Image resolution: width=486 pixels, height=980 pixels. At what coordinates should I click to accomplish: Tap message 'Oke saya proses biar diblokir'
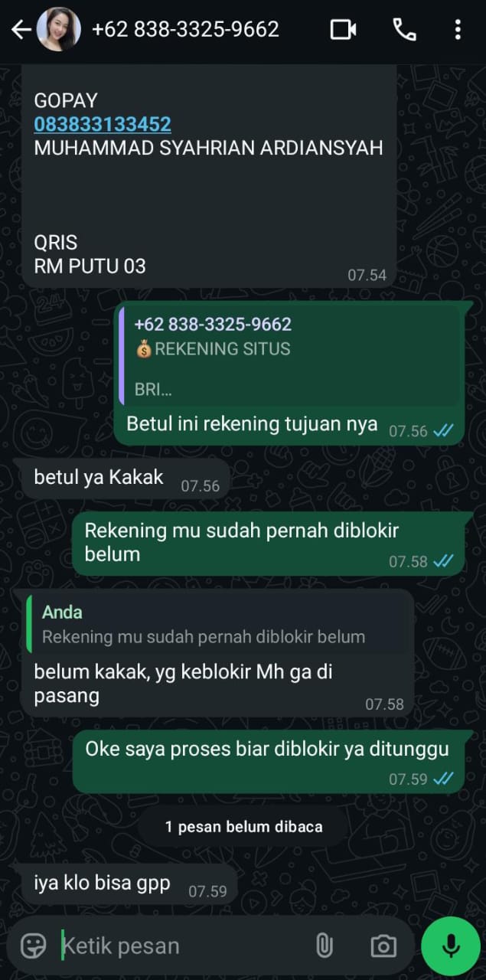267,749
